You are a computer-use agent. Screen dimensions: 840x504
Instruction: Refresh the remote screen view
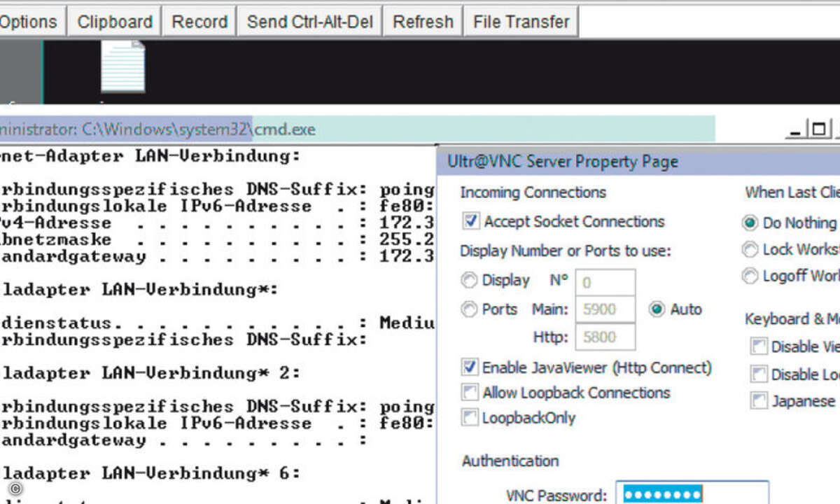[423, 22]
